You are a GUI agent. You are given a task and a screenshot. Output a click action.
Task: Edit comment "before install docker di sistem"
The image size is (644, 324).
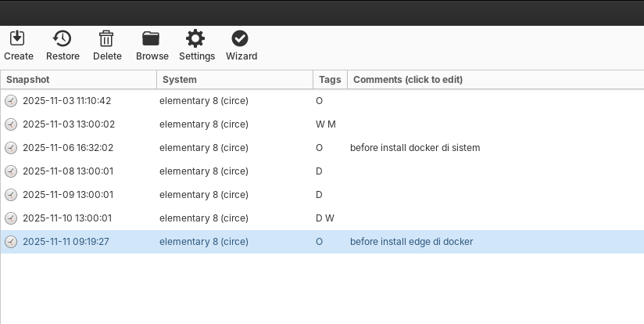pos(415,148)
